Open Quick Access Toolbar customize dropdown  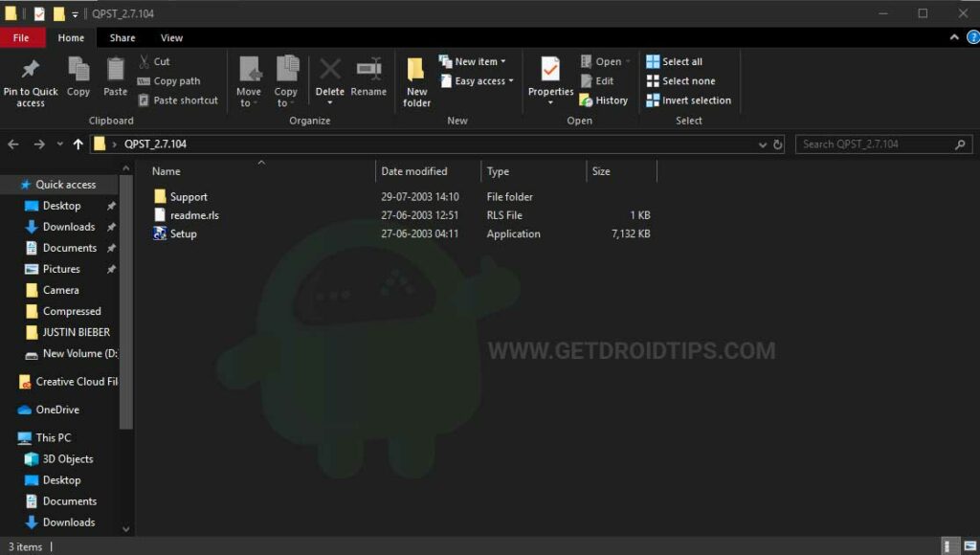pos(75,13)
